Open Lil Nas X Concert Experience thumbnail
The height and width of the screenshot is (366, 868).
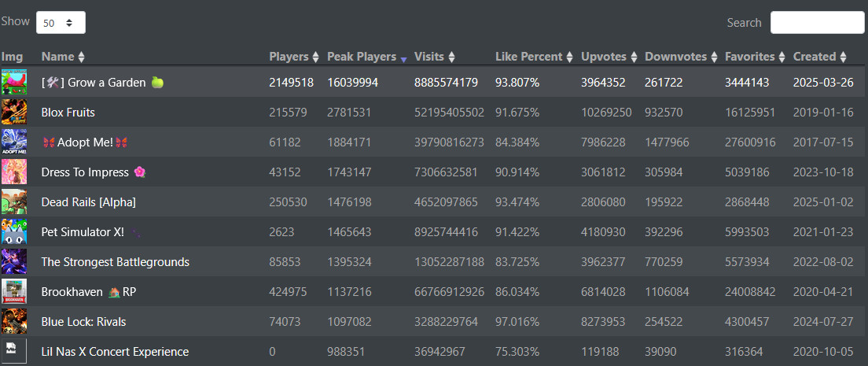click(14, 352)
